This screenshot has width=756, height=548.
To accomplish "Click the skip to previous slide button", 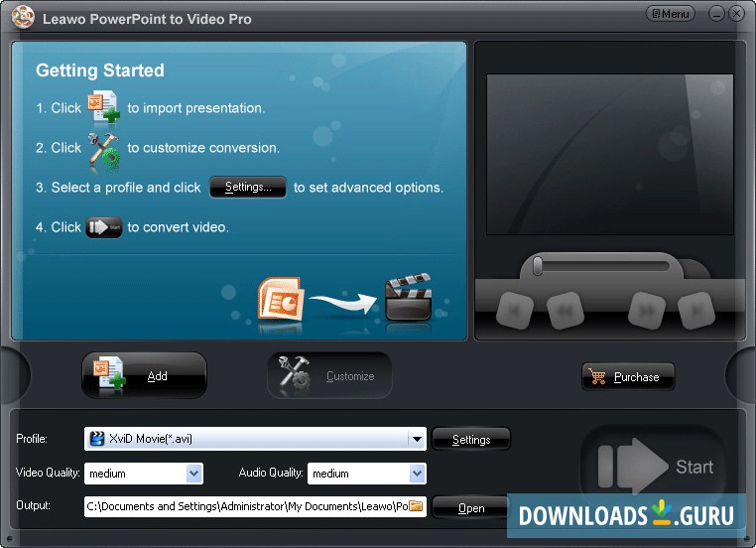I will point(515,311).
